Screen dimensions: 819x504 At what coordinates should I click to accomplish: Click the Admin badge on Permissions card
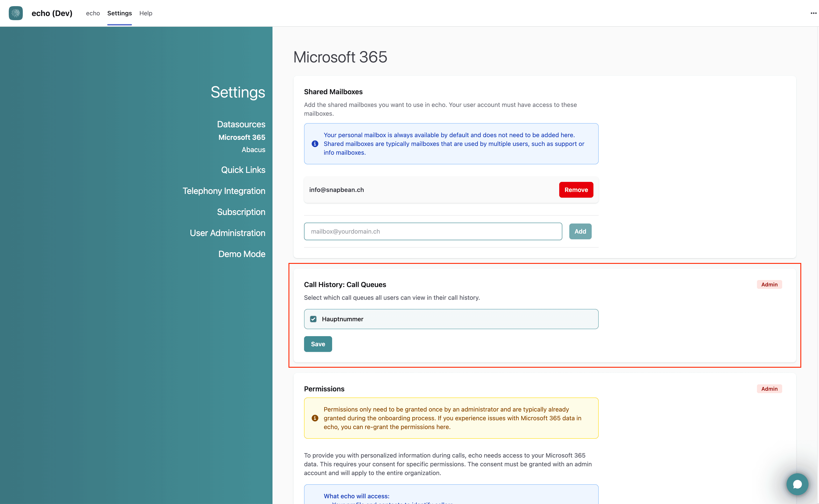[x=769, y=389]
